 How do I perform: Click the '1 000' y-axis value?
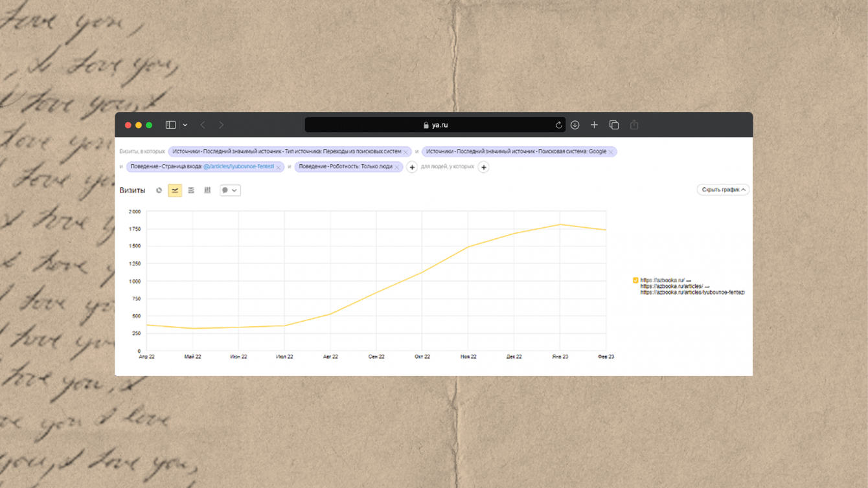click(x=134, y=282)
